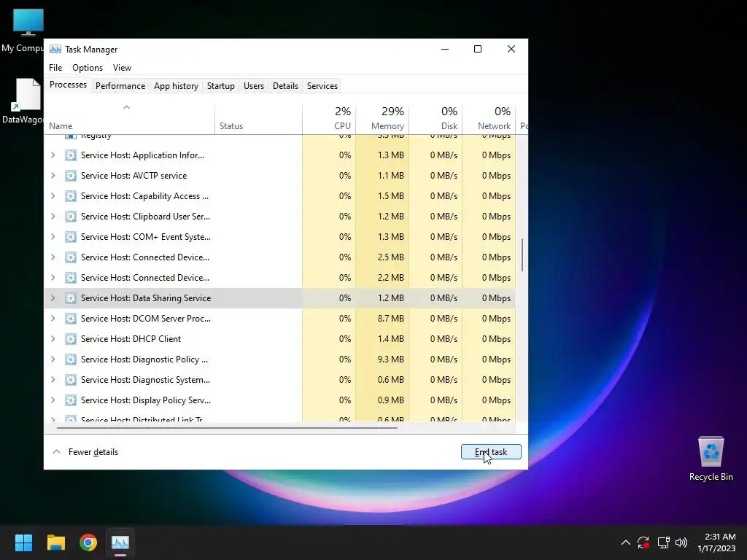This screenshot has width=747, height=560.
Task: Launch File Explorer from the taskbar
Action: 55,542
